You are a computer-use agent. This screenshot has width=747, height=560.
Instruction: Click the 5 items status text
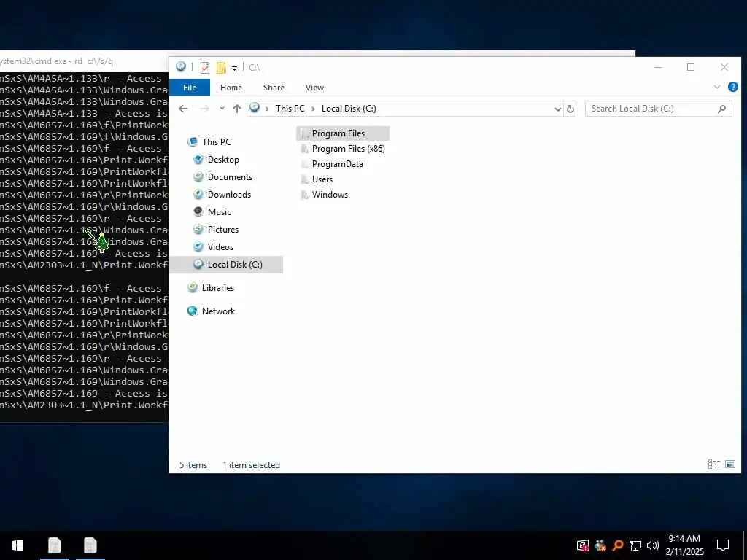(x=193, y=465)
